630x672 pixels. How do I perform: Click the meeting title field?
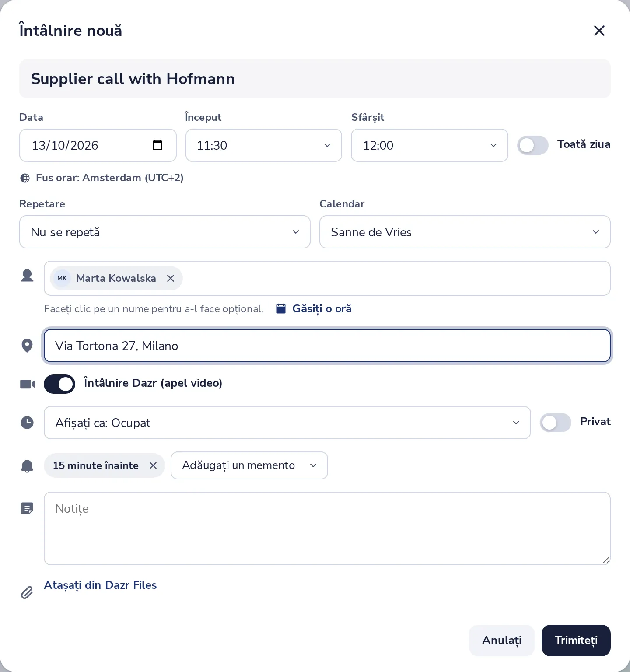(315, 79)
